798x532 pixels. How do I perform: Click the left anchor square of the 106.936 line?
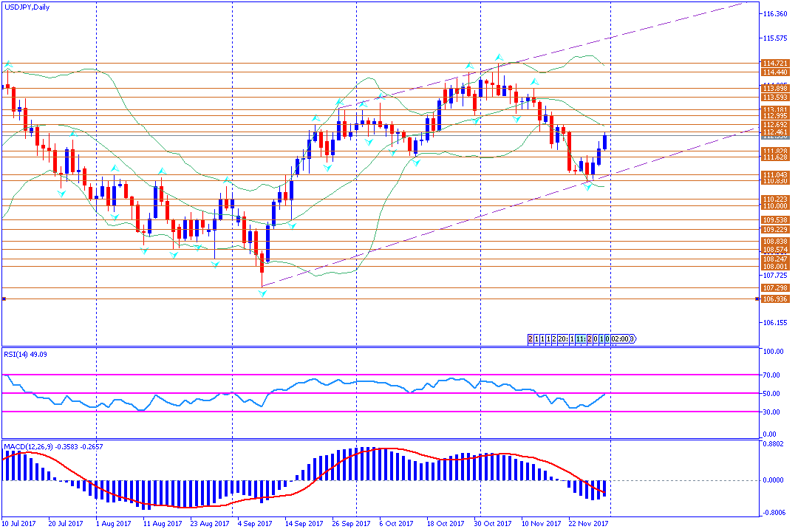click(x=4, y=299)
